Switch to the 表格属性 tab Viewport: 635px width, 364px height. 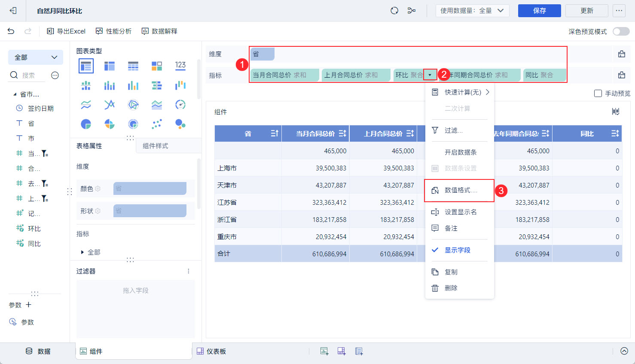tap(89, 146)
